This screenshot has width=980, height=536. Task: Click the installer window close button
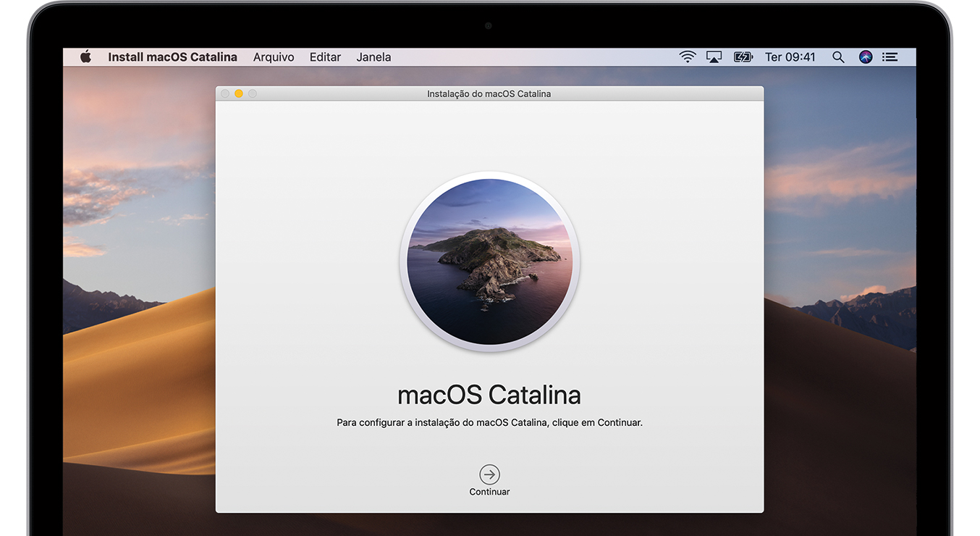225,94
